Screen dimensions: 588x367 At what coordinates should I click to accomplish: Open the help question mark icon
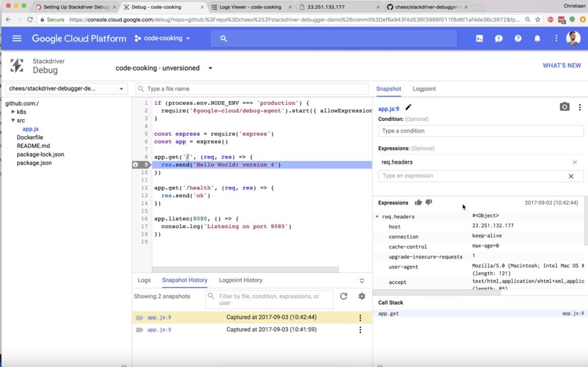pyautogui.click(x=518, y=38)
